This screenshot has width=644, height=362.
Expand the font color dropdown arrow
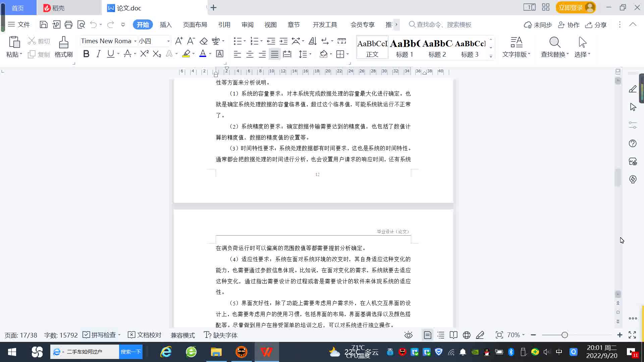tap(210, 54)
